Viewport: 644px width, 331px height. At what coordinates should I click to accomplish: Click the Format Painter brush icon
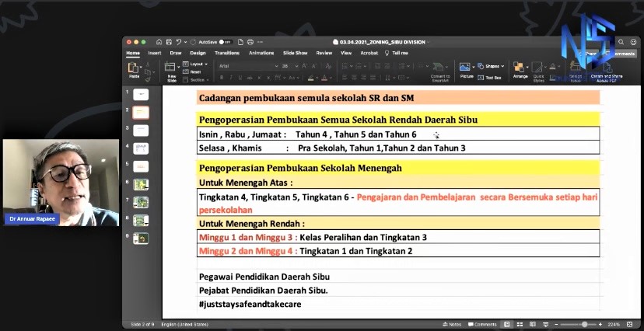point(148,79)
